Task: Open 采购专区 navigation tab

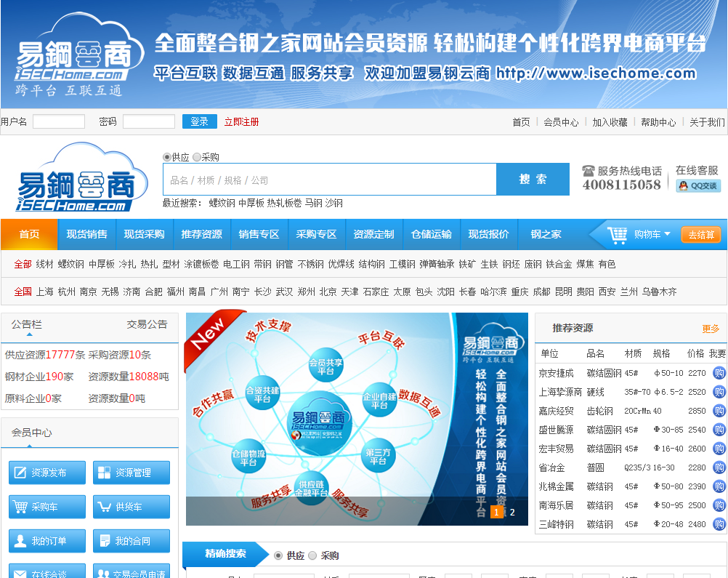Action: [316, 234]
